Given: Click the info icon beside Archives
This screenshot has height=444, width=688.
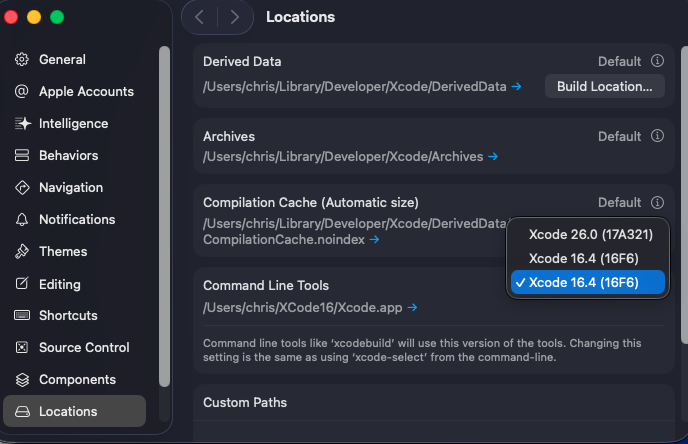Looking at the screenshot, I should 657,136.
